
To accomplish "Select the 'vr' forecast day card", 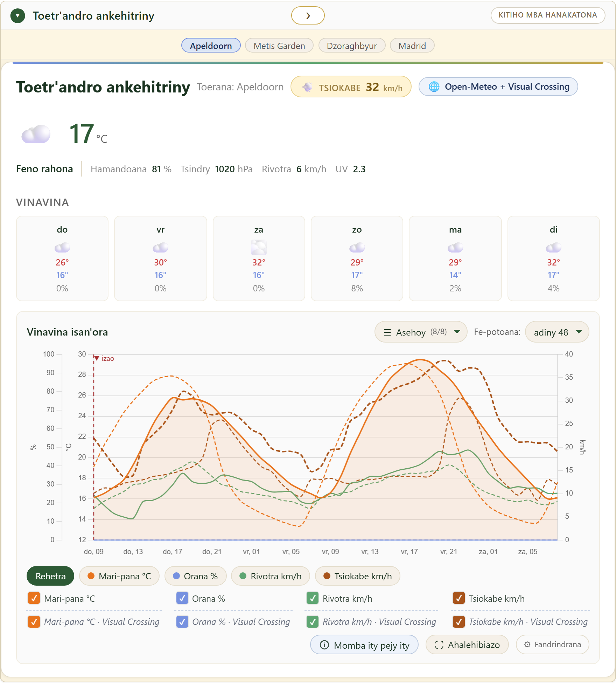I will (161, 258).
